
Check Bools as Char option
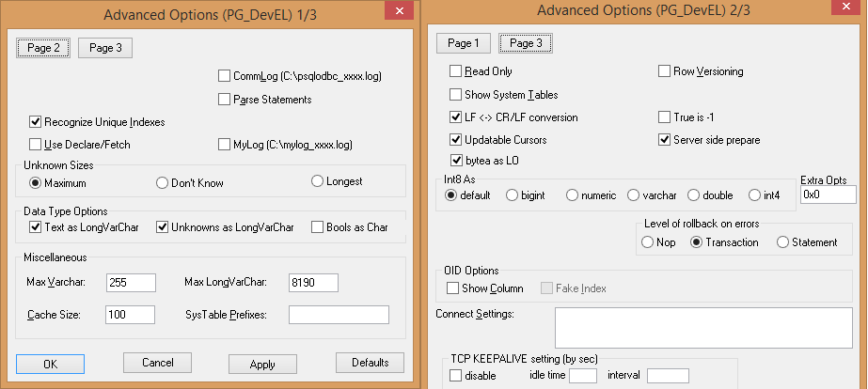coord(318,227)
